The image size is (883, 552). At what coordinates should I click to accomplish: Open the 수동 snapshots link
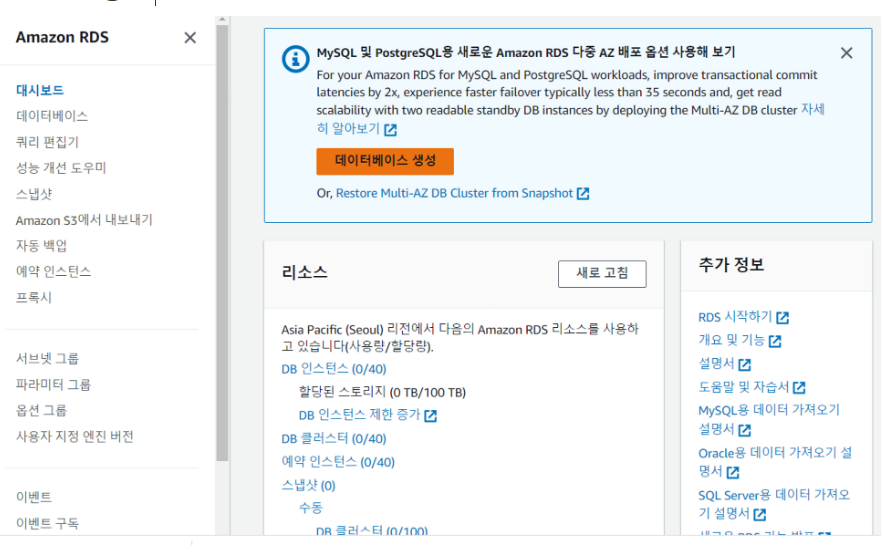coord(311,508)
